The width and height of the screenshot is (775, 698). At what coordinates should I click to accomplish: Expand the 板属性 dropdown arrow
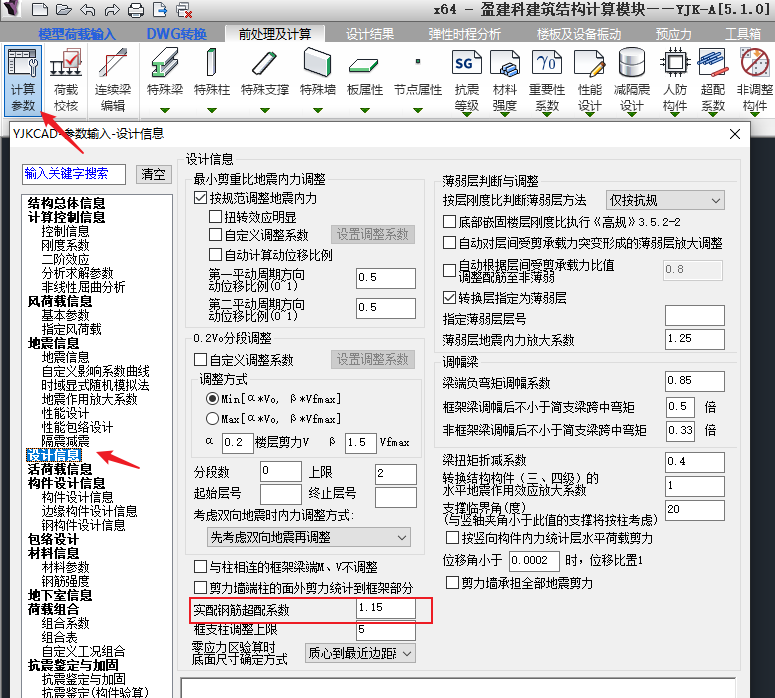tap(364, 110)
